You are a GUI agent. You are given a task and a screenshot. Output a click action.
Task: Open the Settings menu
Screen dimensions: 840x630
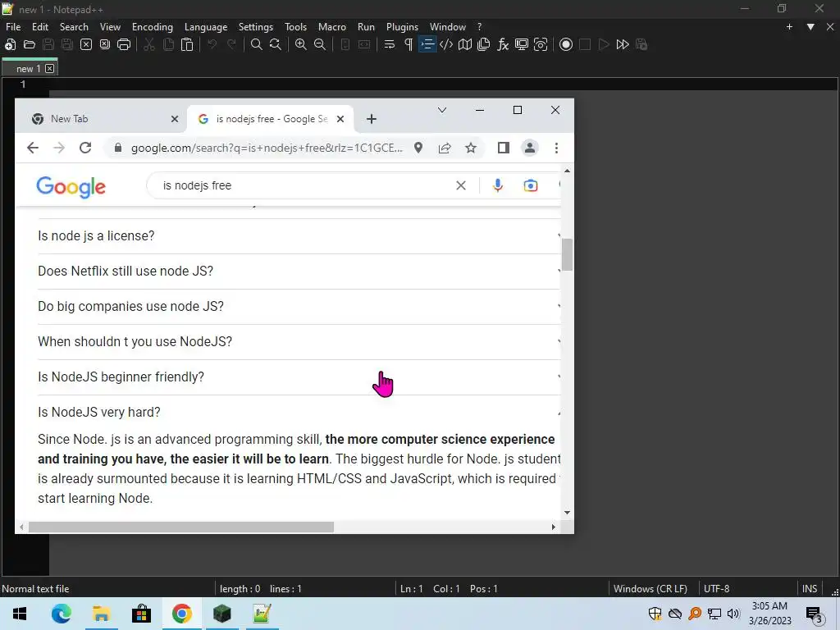click(256, 27)
